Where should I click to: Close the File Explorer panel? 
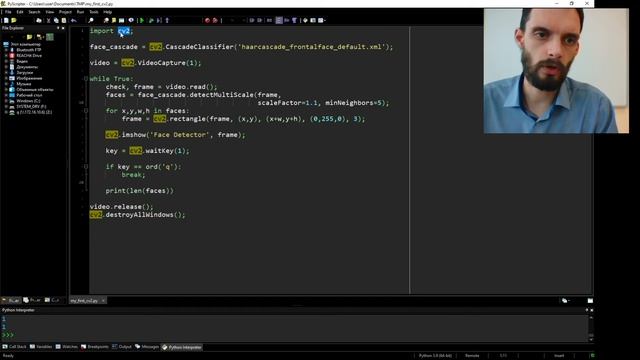pos(63,28)
